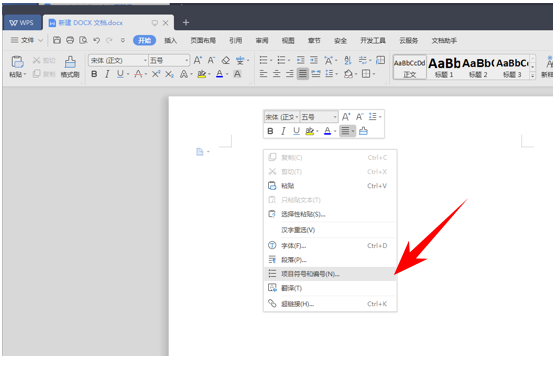Click the Undo arrow icon
The image size is (553, 374).
[x=96, y=40]
